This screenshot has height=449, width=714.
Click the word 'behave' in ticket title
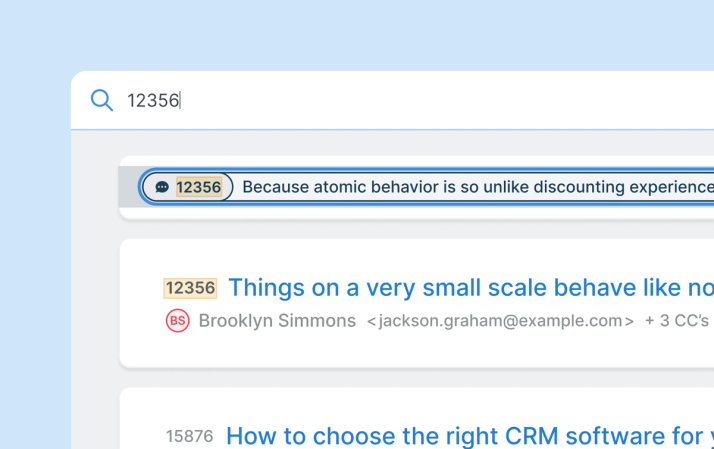pos(595,288)
